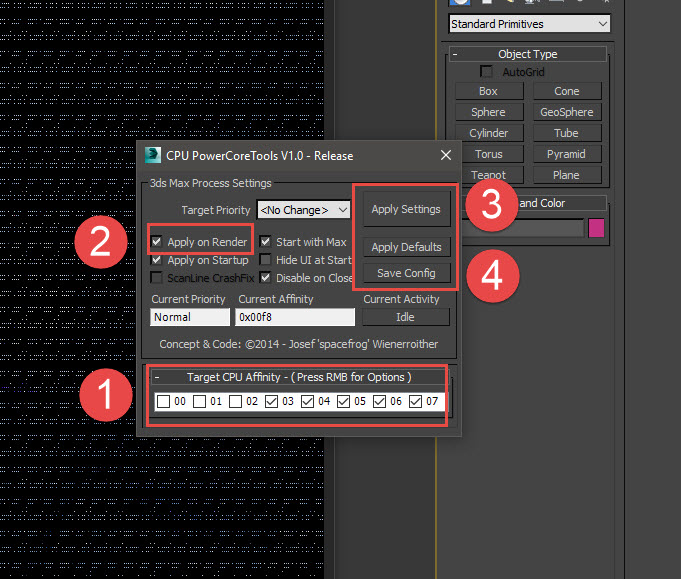Pick the GeoSphere button
The image size is (681, 579).
pos(567,112)
